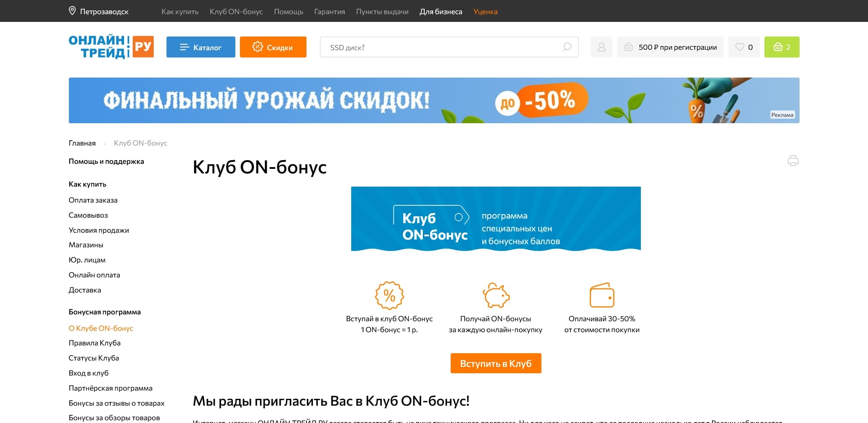Click the magnifier search icon
Viewport: 868px width, 423px height.
567,47
